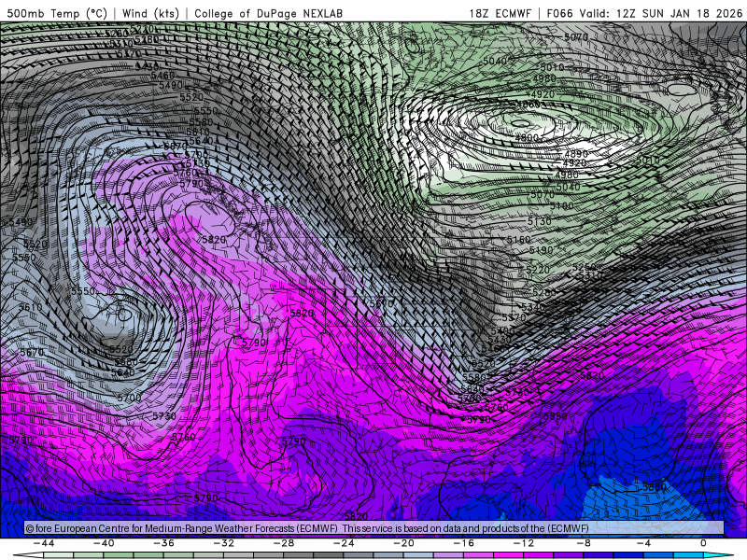Click the 5160 height contour label
The height and width of the screenshot is (560, 747).
(518, 240)
